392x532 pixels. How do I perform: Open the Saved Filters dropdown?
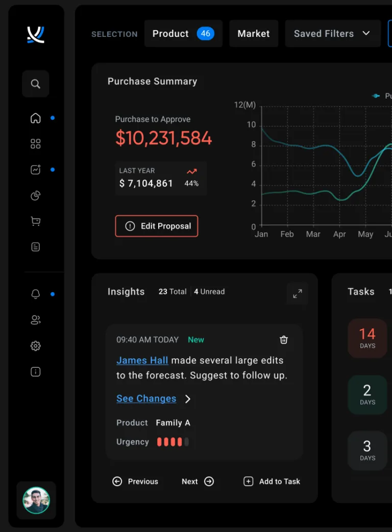[332, 33]
